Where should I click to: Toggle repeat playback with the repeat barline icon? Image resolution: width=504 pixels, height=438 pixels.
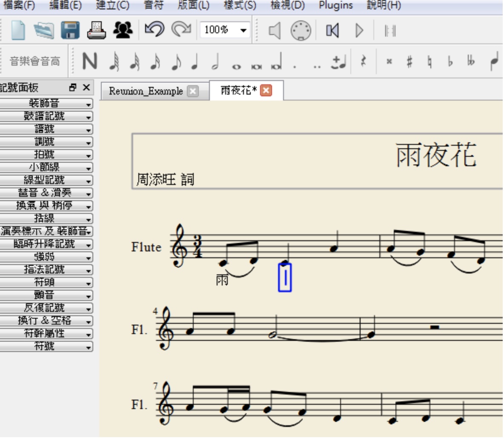coord(390,31)
